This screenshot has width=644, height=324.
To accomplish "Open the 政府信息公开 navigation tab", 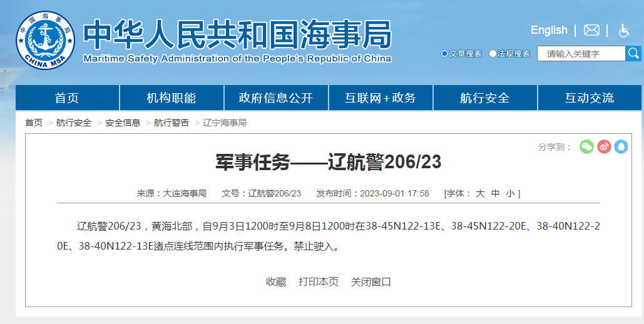I will [x=276, y=98].
